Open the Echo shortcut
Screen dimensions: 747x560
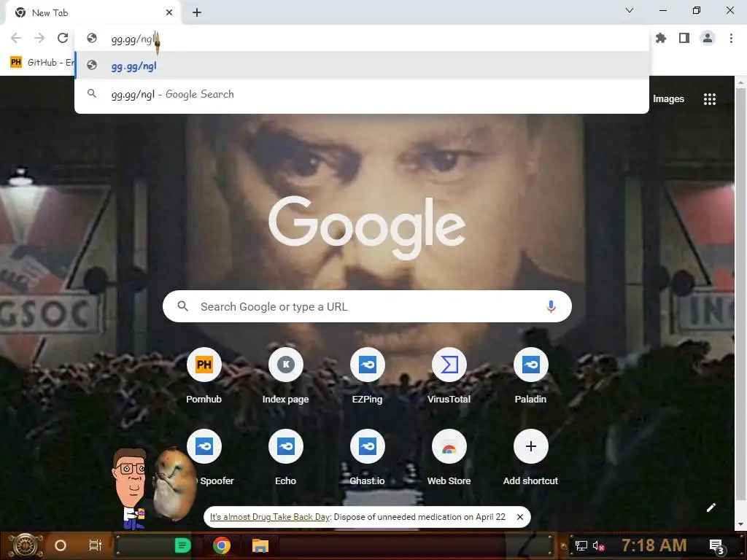tap(285, 458)
